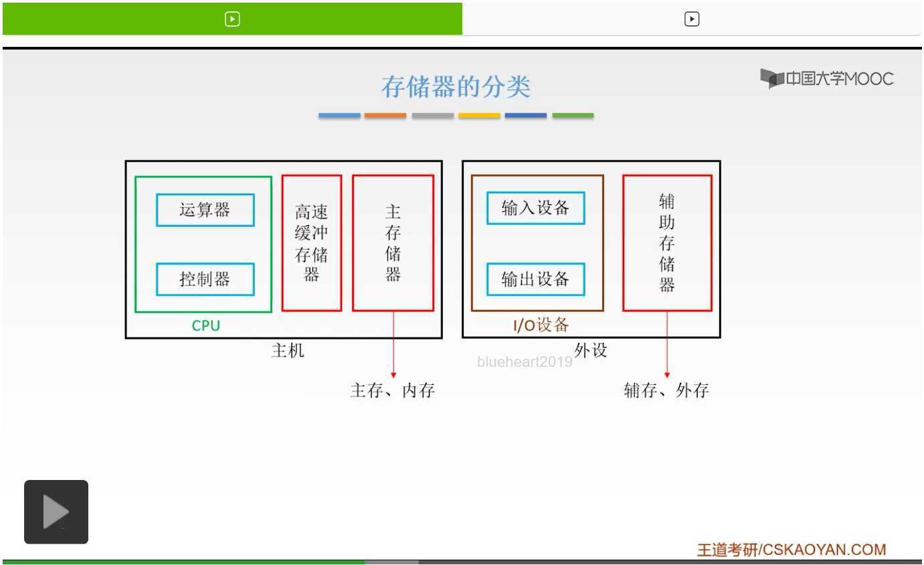Click the 辅助存储器 box
This screenshot has width=924, height=565.
click(x=667, y=243)
